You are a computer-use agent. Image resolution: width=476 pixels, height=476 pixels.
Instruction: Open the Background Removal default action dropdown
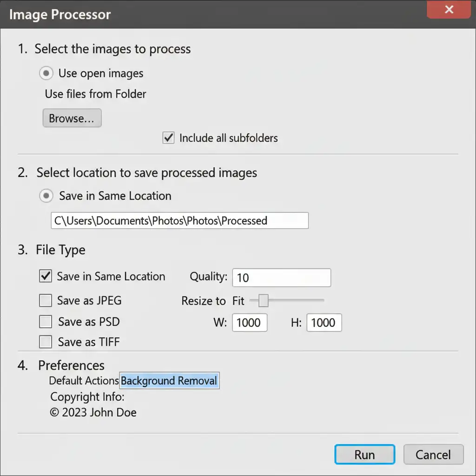[x=169, y=381]
